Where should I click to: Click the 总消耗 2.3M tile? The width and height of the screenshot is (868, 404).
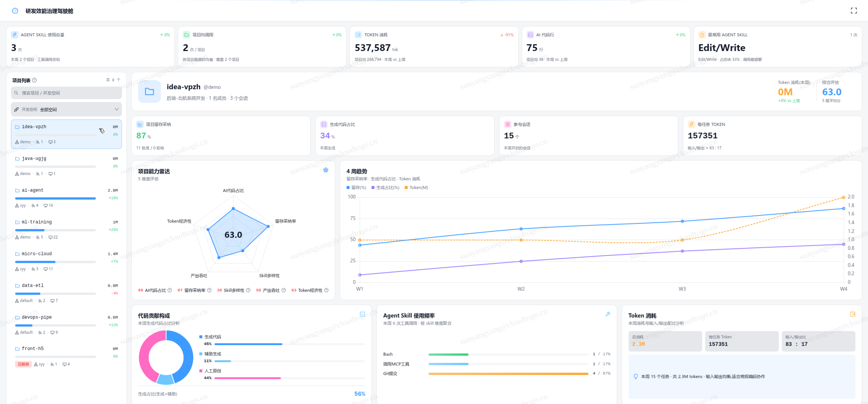tap(665, 341)
